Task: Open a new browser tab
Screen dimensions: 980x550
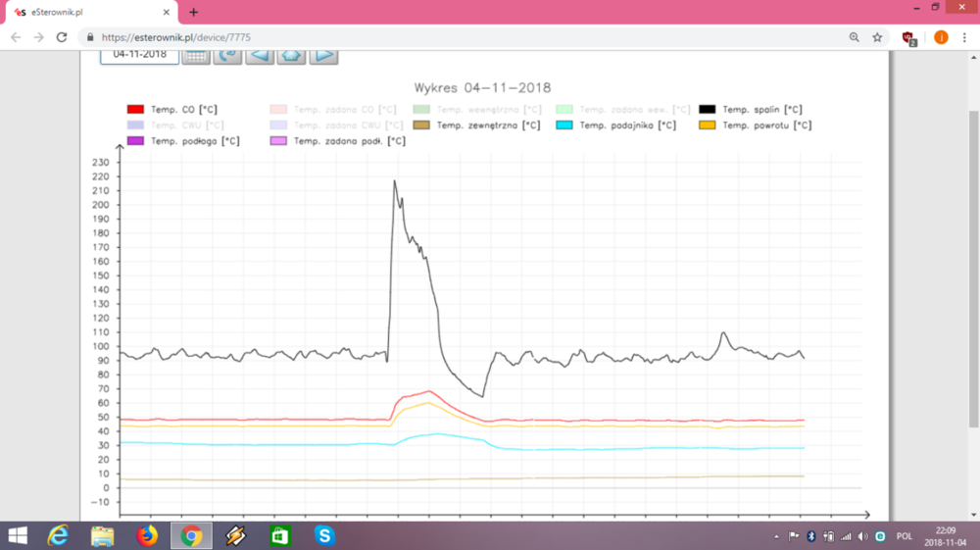Action: click(193, 12)
